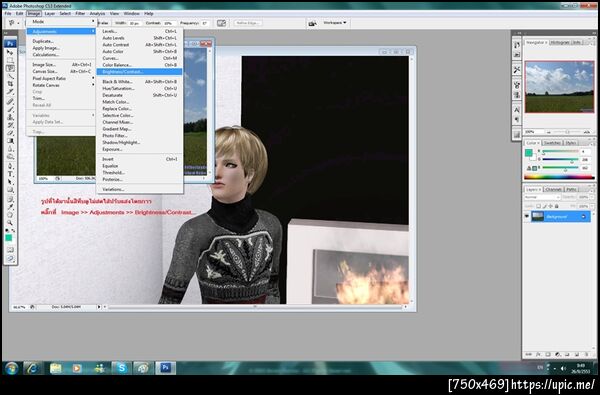Open the Layer menu
The image size is (600, 395).
[50, 13]
